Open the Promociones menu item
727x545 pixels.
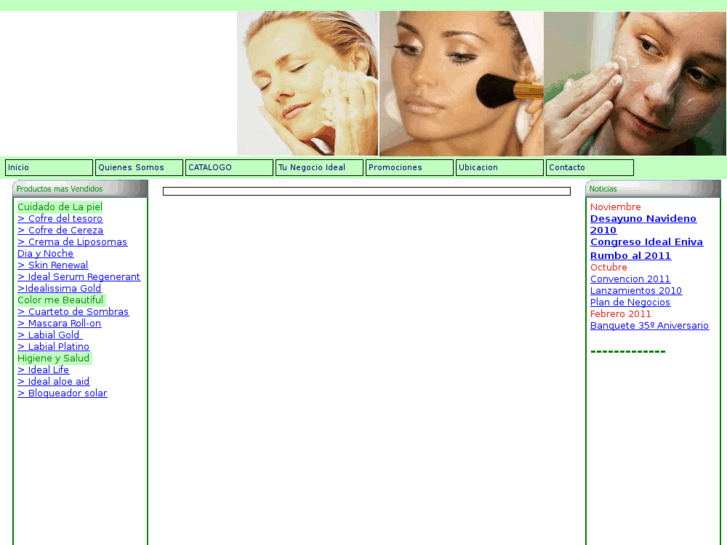point(409,167)
